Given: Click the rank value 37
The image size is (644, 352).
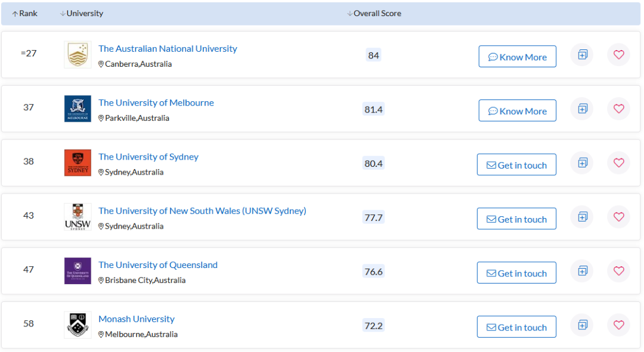Looking at the screenshot, I should pos(29,107).
